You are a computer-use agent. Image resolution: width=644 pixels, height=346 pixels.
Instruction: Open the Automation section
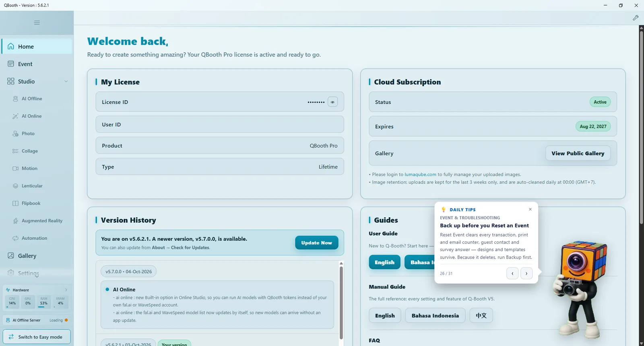[x=37, y=238]
